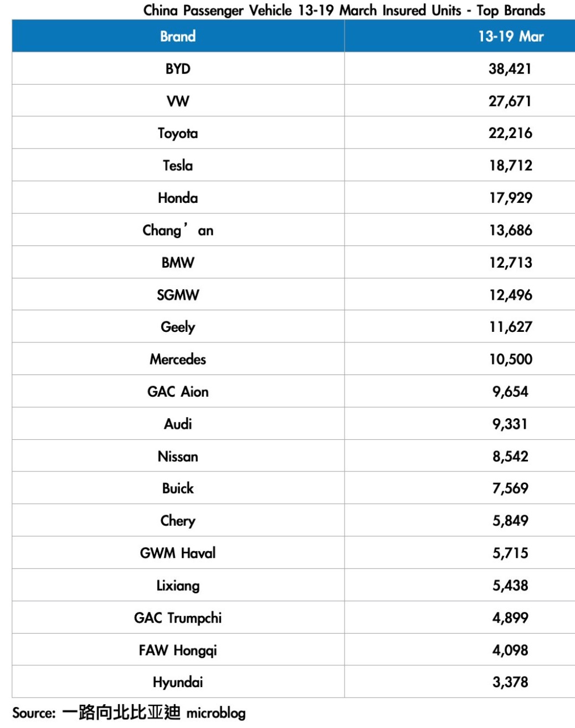This screenshot has width=575, height=728.
Task: Click Honda's value 17,929
Action: 510,198
